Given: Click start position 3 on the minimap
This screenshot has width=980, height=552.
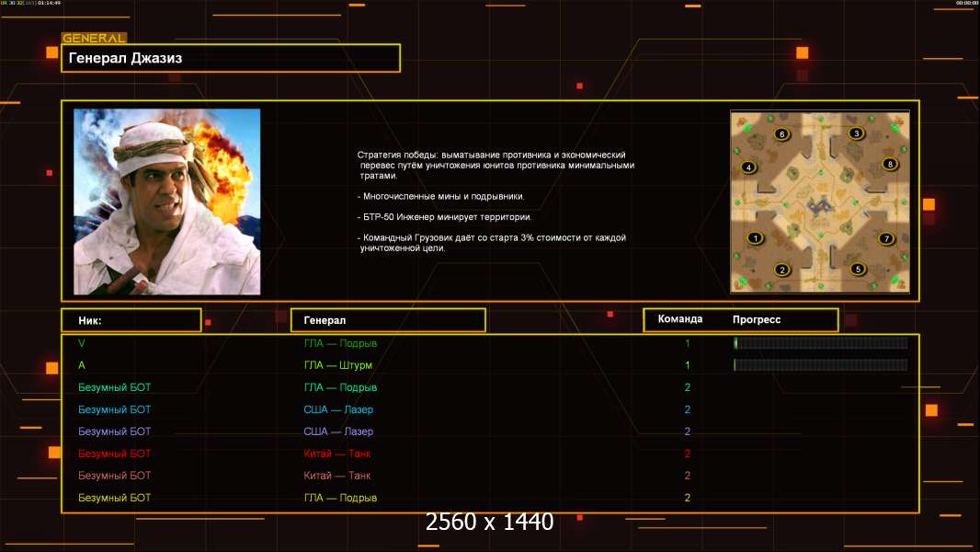Looking at the screenshot, I should point(857,133).
